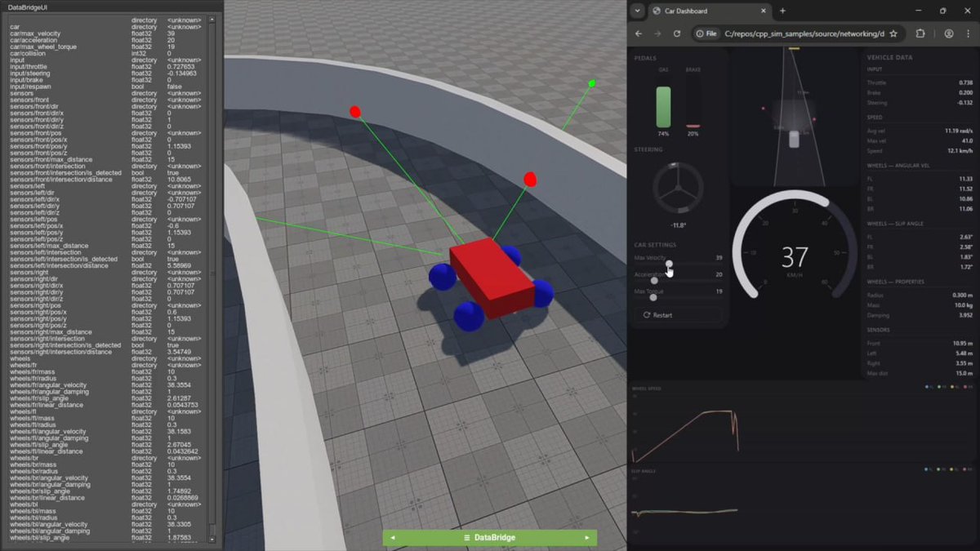
Task: Click the DataBridge right arrow
Action: (586, 537)
